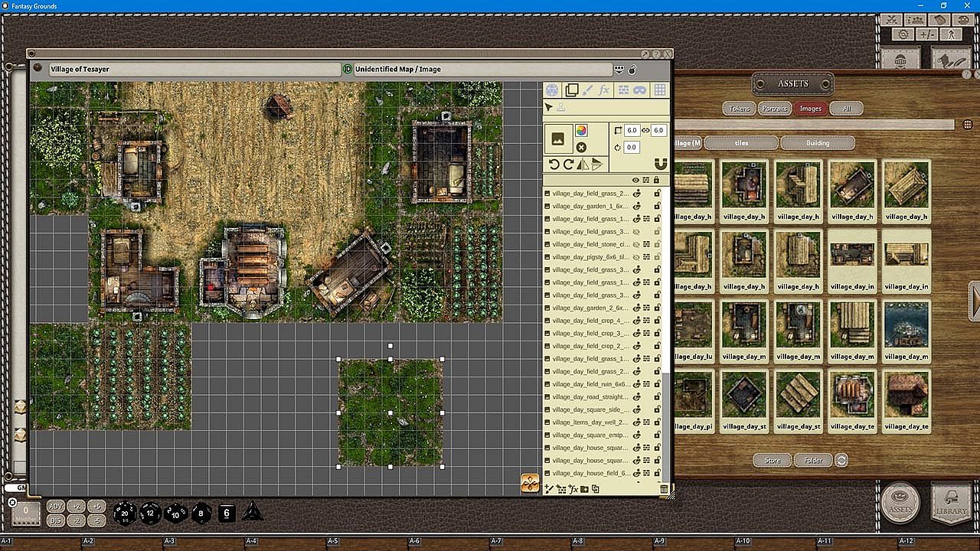
Task: Flip selected tile horizontally
Action: [x=583, y=165]
